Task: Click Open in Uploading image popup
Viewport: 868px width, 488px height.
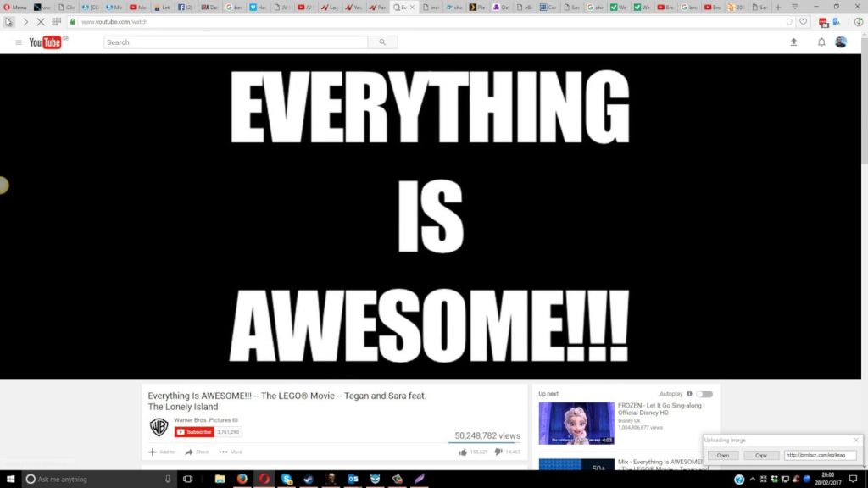Action: pos(723,455)
